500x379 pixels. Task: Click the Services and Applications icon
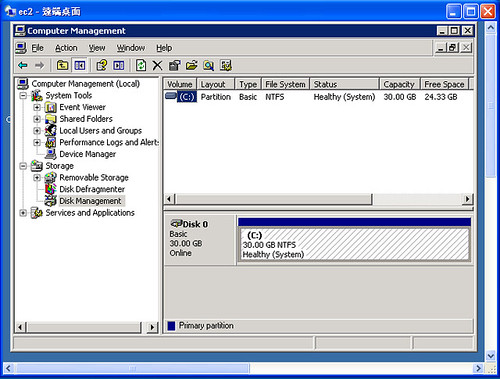(37, 213)
